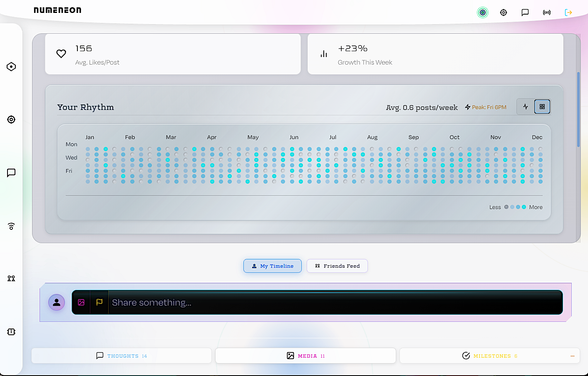Switch to the Thoughts tab
The image size is (588, 376).
[x=122, y=356]
